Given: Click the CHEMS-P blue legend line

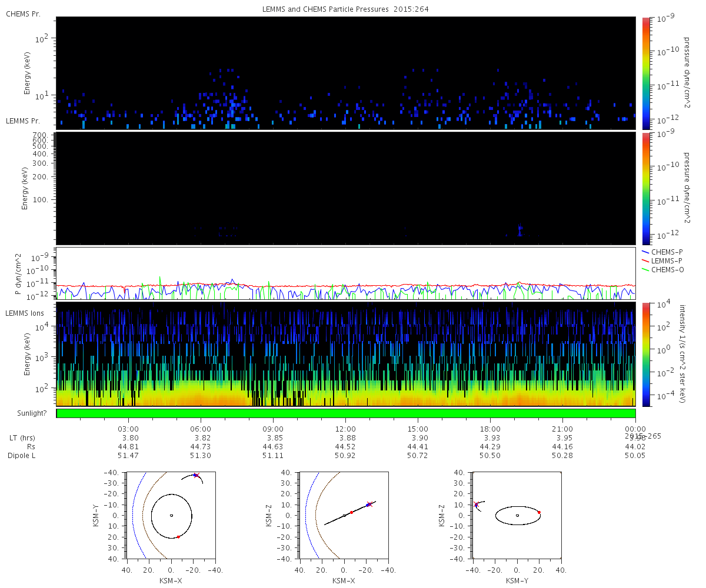Looking at the screenshot, I should point(647,252).
